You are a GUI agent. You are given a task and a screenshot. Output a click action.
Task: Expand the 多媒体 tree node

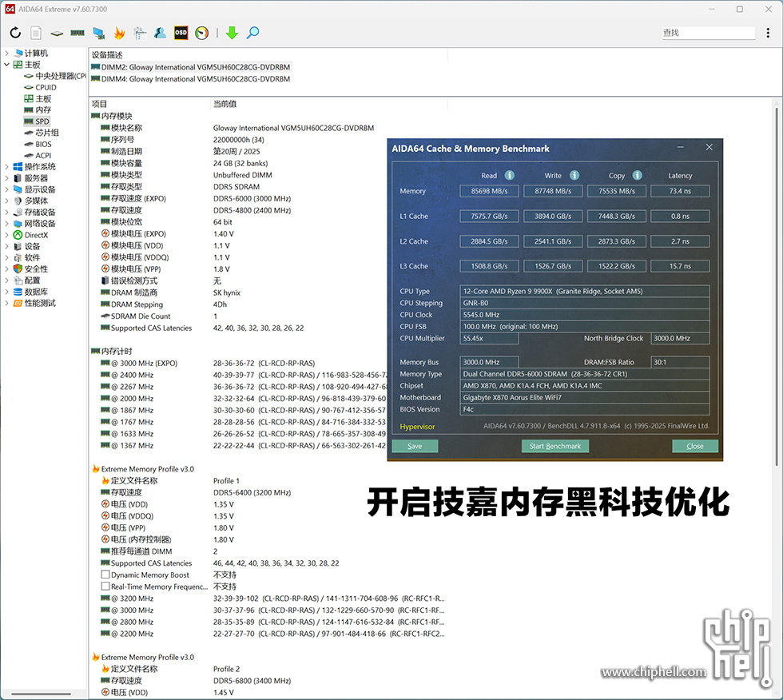(x=6, y=201)
